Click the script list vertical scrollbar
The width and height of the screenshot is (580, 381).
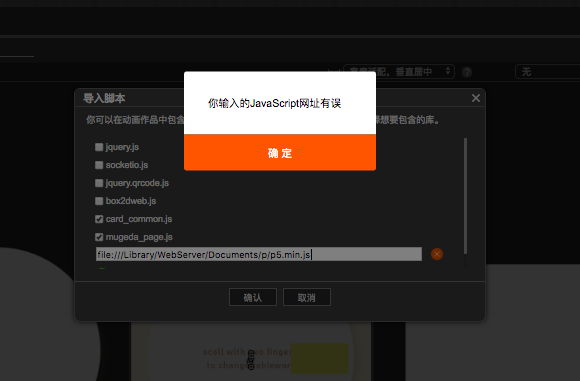(465, 196)
